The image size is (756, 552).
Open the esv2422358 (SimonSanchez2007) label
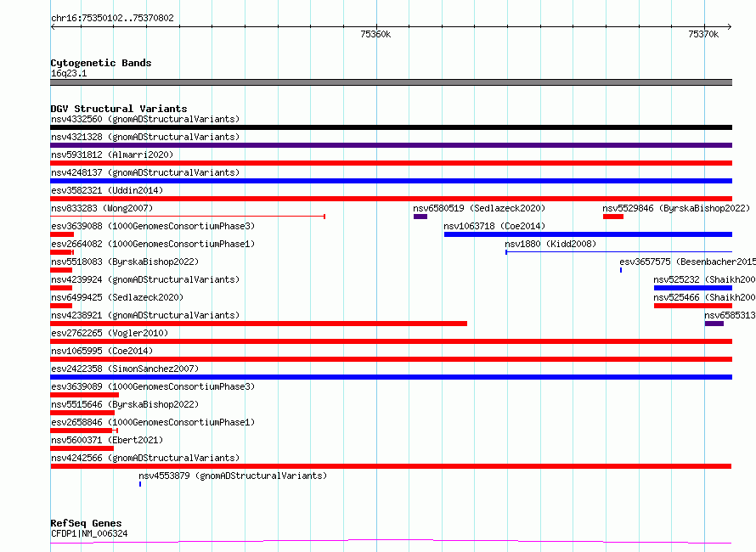point(125,369)
